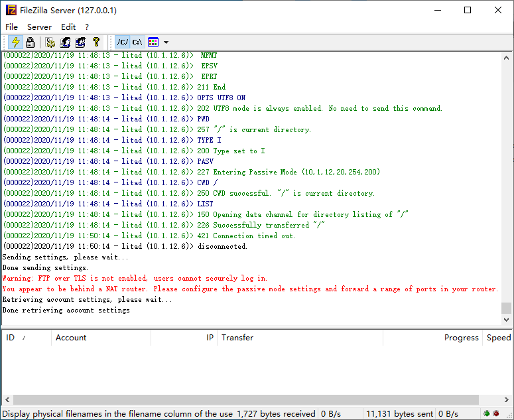Toggle C:\ physical path display
Image resolution: width=514 pixels, height=420 pixels.
click(x=137, y=42)
